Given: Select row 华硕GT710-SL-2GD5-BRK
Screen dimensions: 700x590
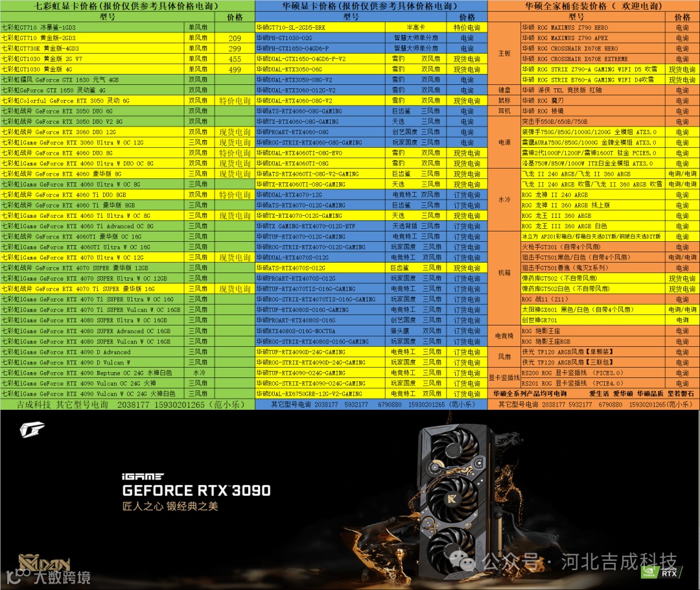Looking at the screenshot, I should point(371,27).
